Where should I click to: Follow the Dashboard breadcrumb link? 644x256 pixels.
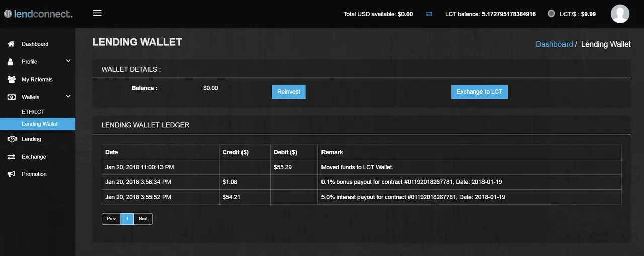(554, 44)
